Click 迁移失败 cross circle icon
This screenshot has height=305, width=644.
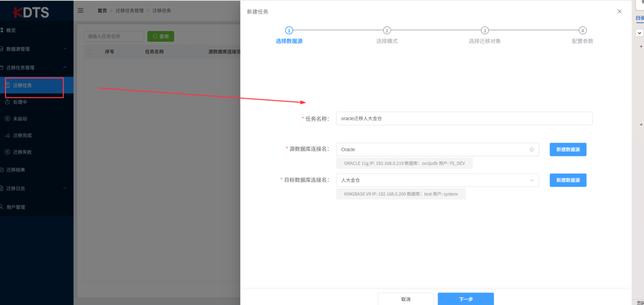[7, 152]
